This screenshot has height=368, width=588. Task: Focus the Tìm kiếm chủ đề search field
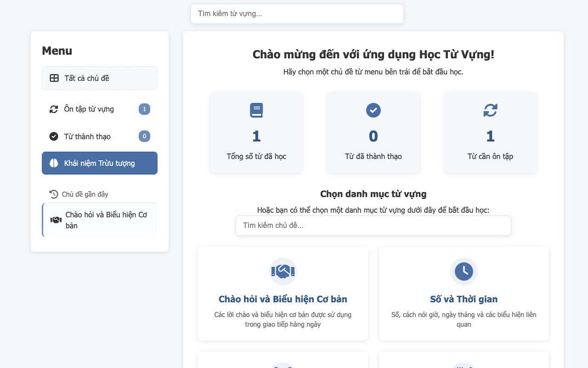[373, 225]
